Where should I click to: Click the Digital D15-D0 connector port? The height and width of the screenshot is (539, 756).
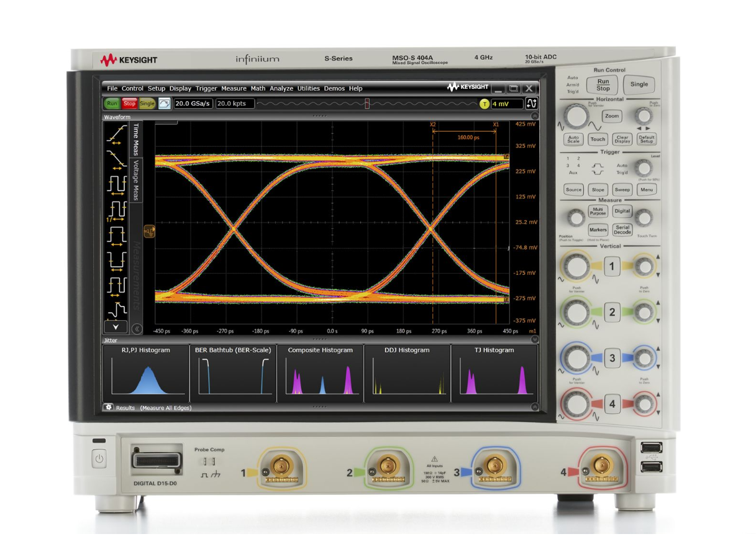point(157,461)
